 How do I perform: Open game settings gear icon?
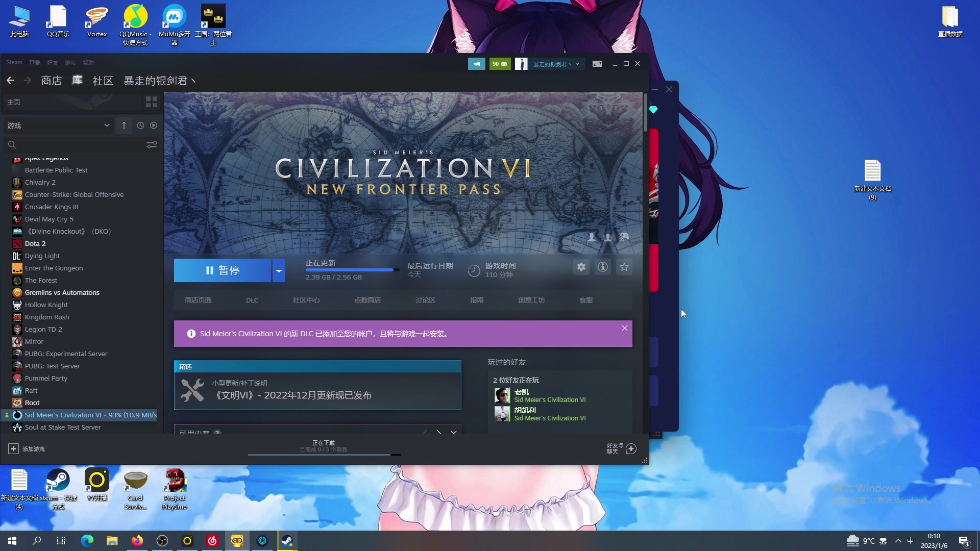point(581,267)
